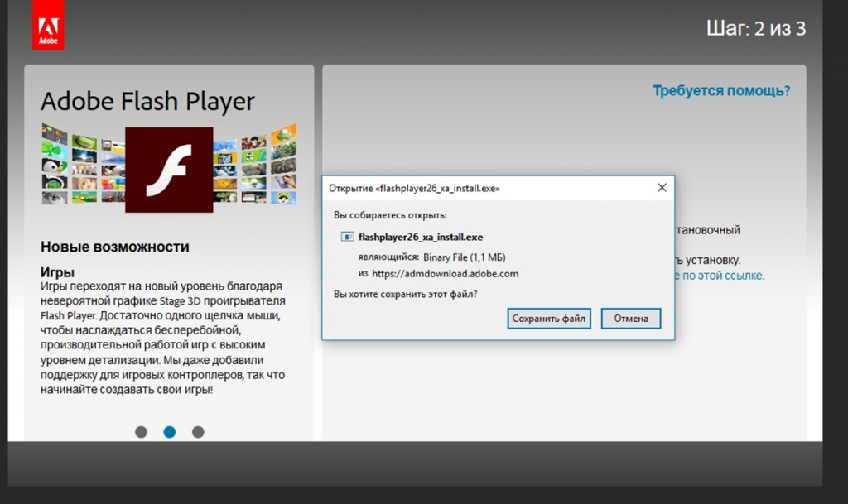Click 'Вы собираетесь открыть:' text
The image size is (848, 504).
click(390, 215)
